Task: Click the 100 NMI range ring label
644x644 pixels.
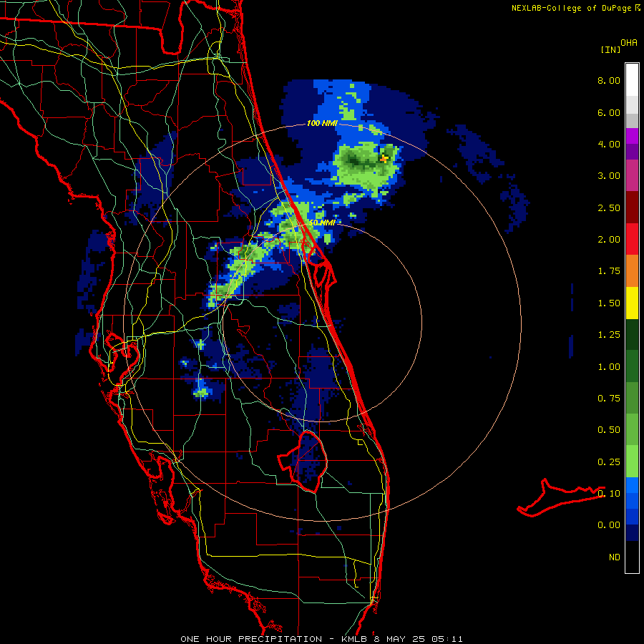Action: click(x=322, y=123)
